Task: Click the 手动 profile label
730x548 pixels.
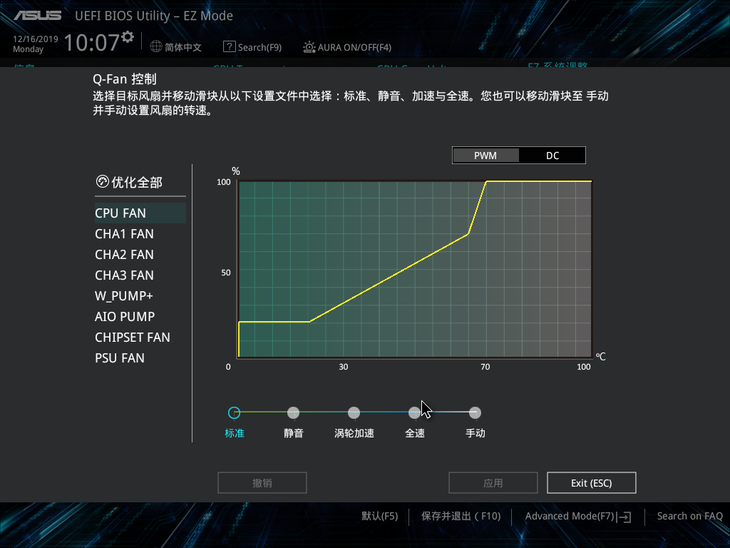Action: click(475, 433)
